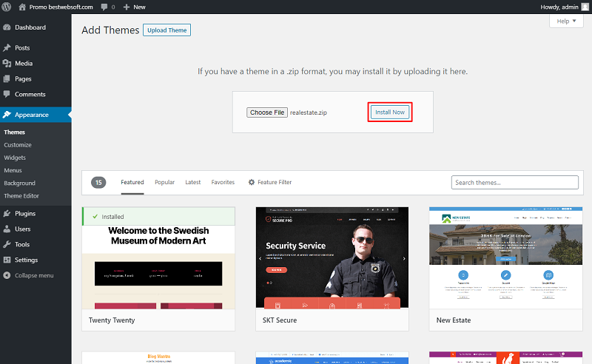The height and width of the screenshot is (364, 592).
Task: Click the Search themes input field
Action: coord(514,183)
